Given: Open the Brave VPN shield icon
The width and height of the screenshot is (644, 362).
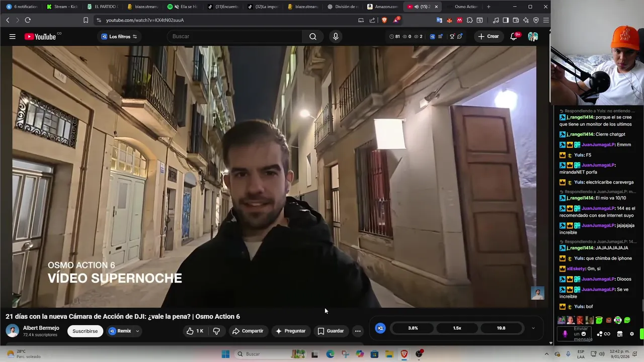Looking at the screenshot, I should tap(536, 20).
